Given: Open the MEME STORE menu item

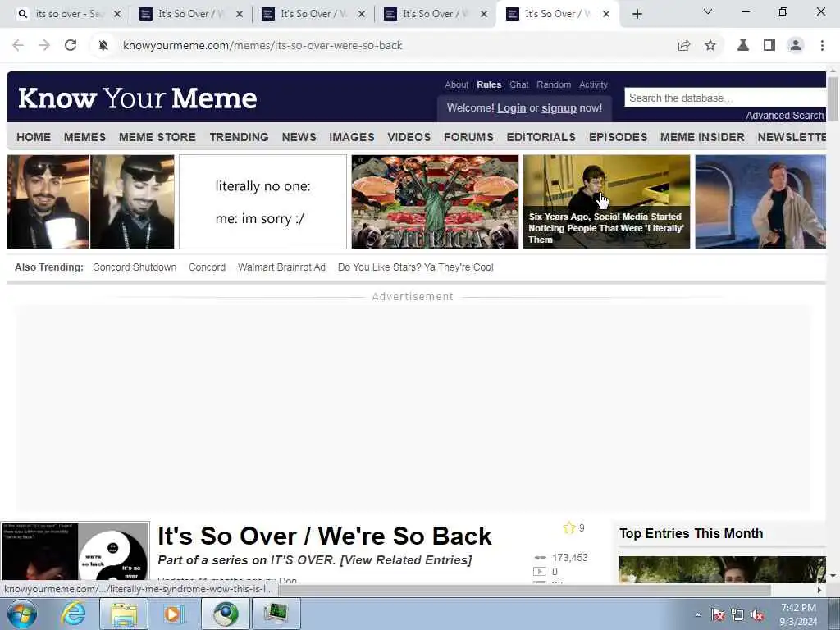Looking at the screenshot, I should (157, 137).
